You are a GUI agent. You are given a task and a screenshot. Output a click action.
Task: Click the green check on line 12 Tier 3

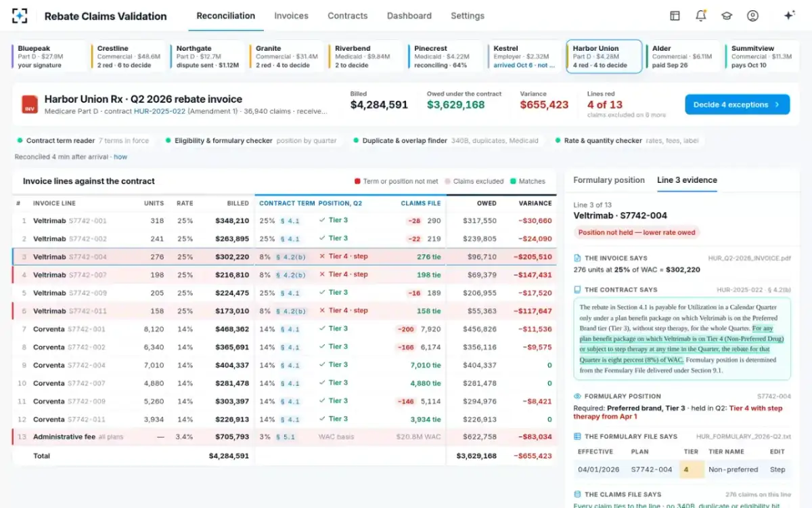322,419
